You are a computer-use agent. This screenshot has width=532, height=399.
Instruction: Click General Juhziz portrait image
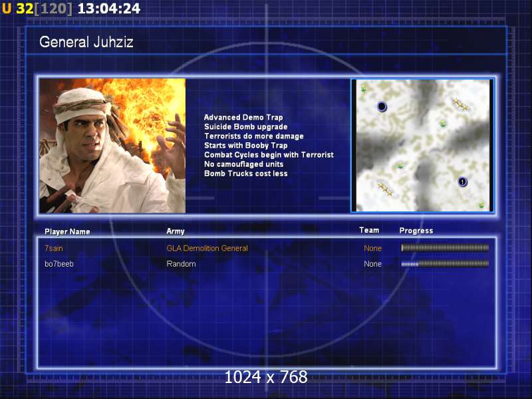tap(112, 146)
